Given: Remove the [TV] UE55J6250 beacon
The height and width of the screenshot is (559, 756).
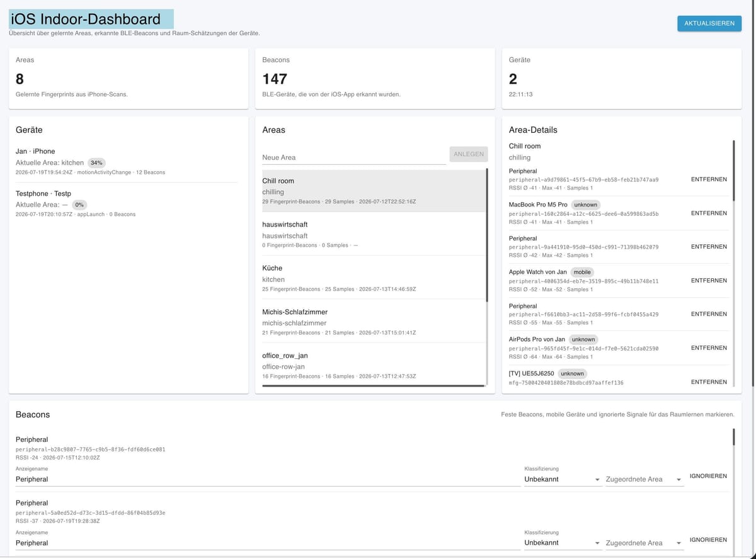Looking at the screenshot, I should (709, 382).
